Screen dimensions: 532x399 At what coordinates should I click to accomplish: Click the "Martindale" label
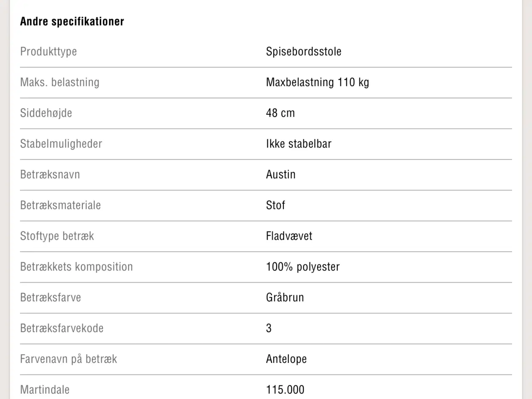[x=44, y=390]
